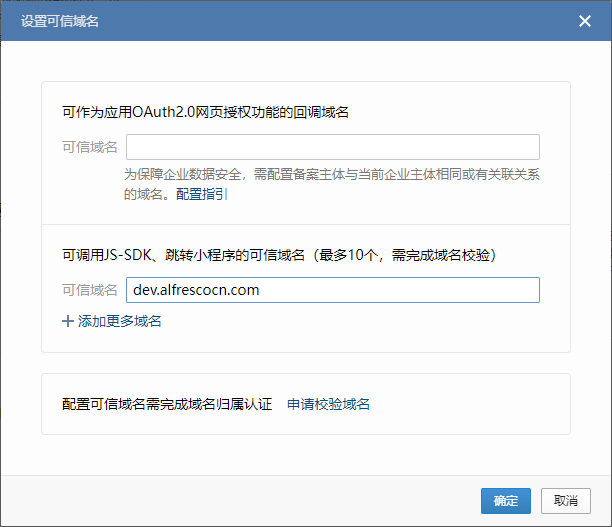The height and width of the screenshot is (527, 612).
Task: Click the 配置可信域名需完成域名归属认证 text
Action: 166,404
